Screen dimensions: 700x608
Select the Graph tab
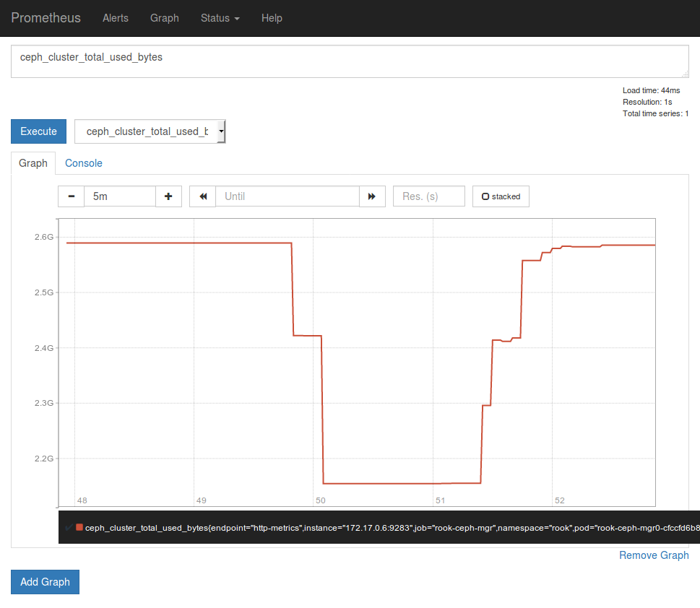click(33, 163)
